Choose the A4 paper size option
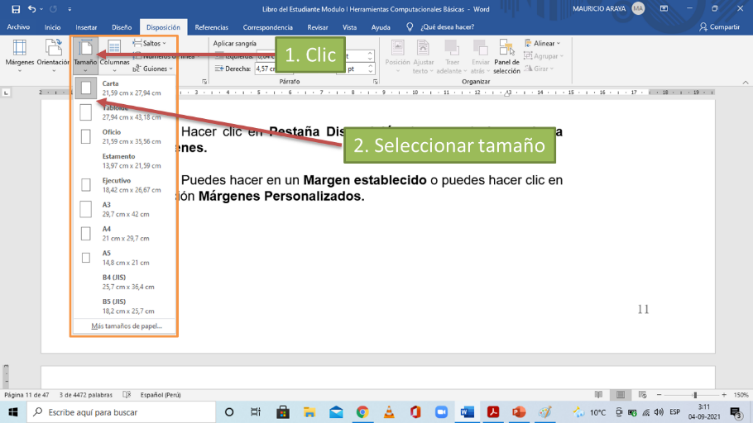 (x=124, y=233)
